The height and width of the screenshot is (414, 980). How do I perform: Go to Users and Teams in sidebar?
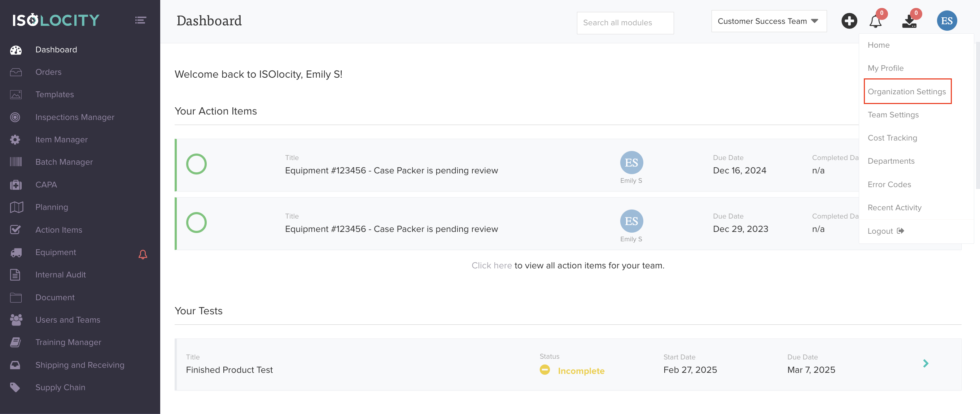[68, 320]
